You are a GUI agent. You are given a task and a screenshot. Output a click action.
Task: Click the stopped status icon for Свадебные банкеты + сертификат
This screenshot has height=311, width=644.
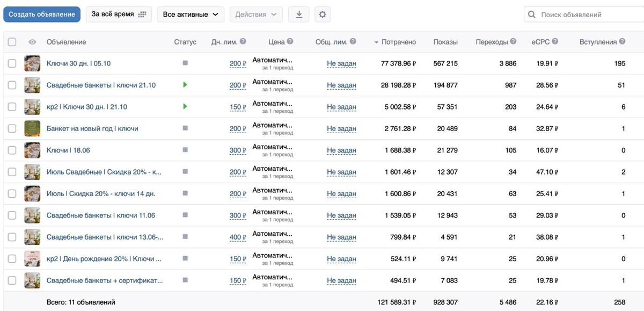coord(185,280)
